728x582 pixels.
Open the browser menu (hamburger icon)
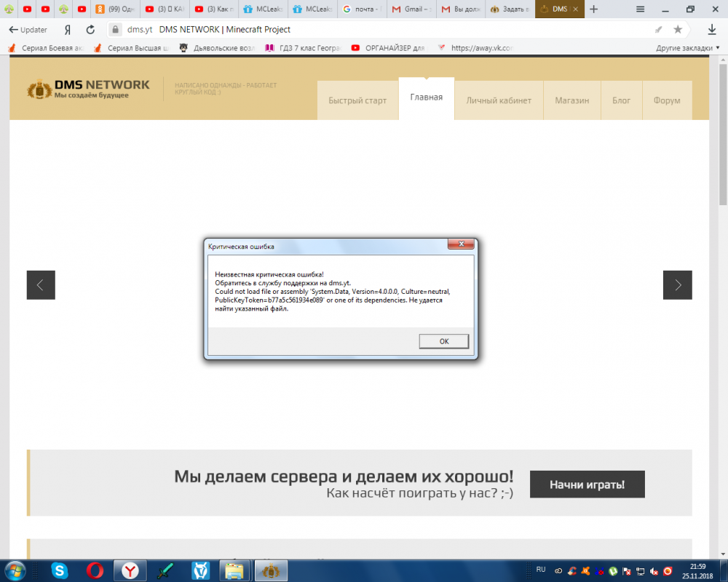(641, 10)
